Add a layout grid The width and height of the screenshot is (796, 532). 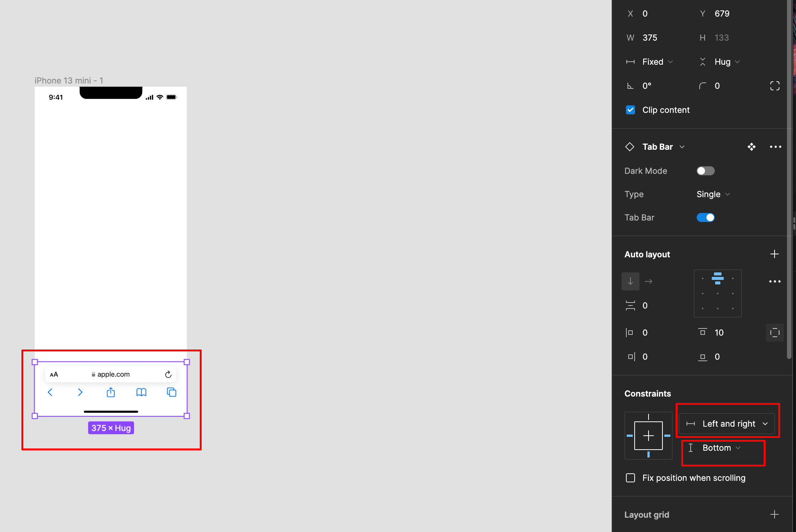coord(774,515)
